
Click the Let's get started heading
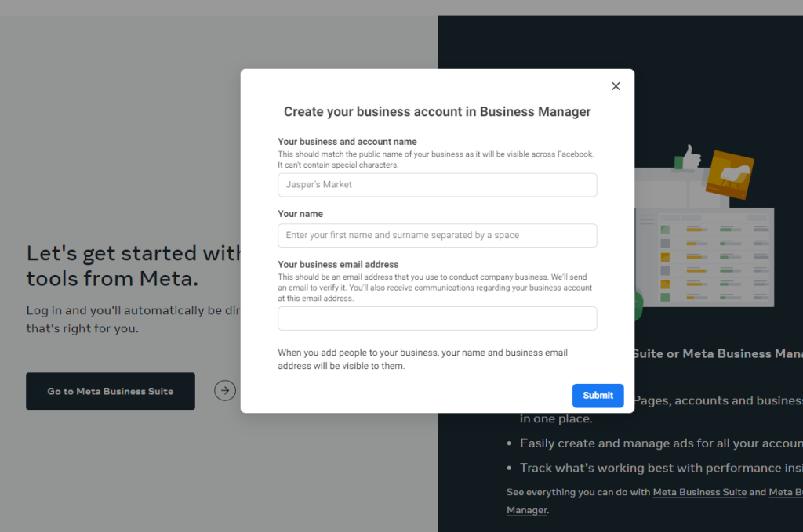133,266
